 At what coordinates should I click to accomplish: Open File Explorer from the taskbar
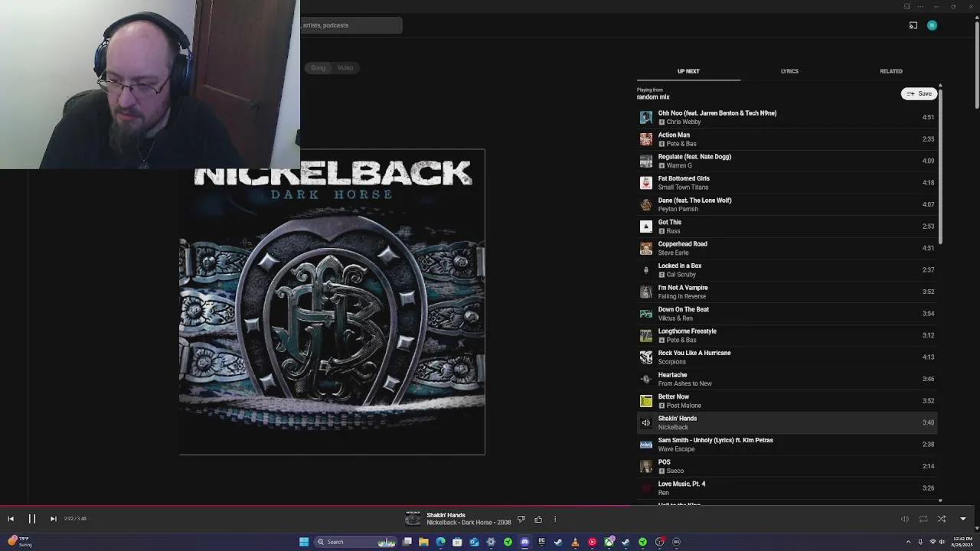point(423,542)
